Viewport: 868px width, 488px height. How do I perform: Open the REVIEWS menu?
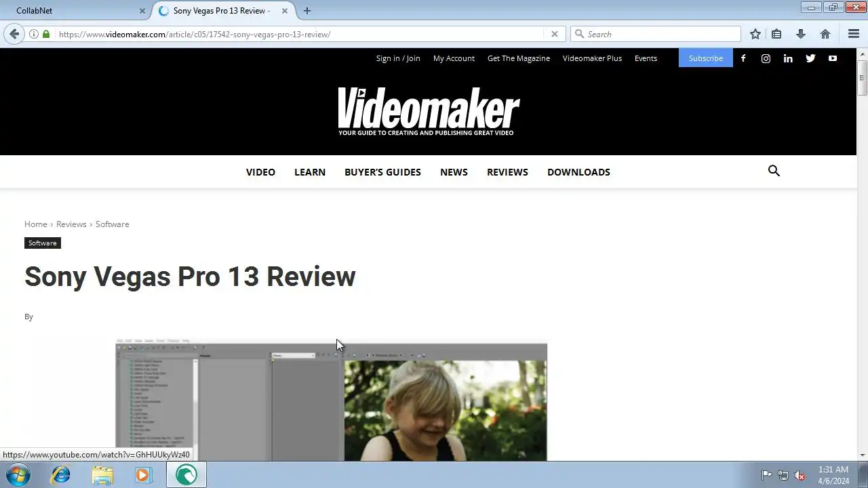[507, 172]
